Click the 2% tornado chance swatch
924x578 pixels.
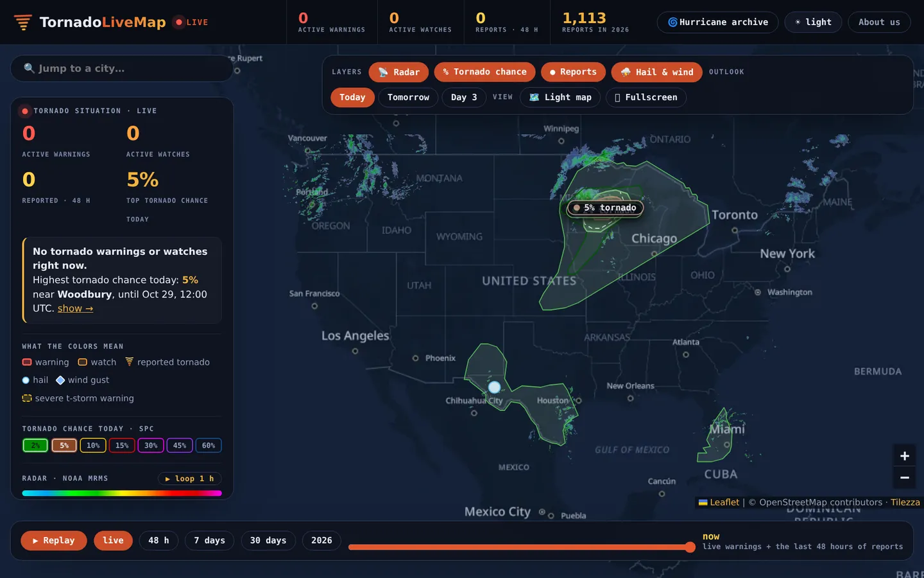tap(35, 445)
